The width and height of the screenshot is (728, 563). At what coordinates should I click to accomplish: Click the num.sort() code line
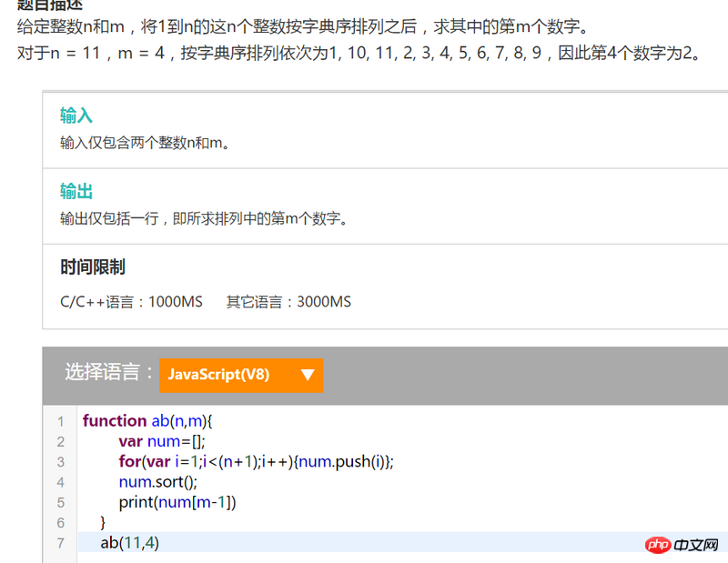[157, 482]
